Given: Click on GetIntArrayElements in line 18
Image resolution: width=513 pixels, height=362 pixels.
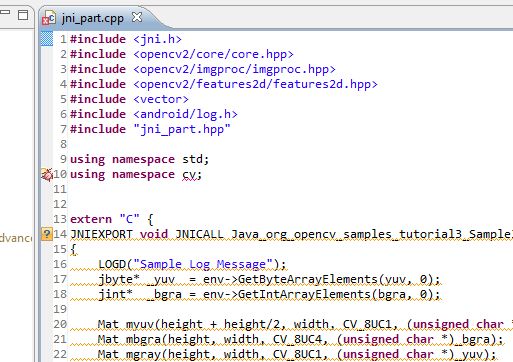Looking at the screenshot, I should point(304,294).
